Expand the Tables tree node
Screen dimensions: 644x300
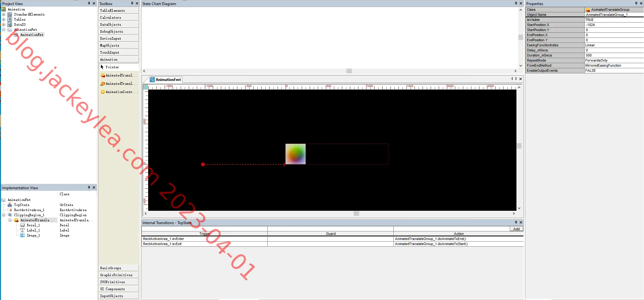pyautogui.click(x=4, y=20)
